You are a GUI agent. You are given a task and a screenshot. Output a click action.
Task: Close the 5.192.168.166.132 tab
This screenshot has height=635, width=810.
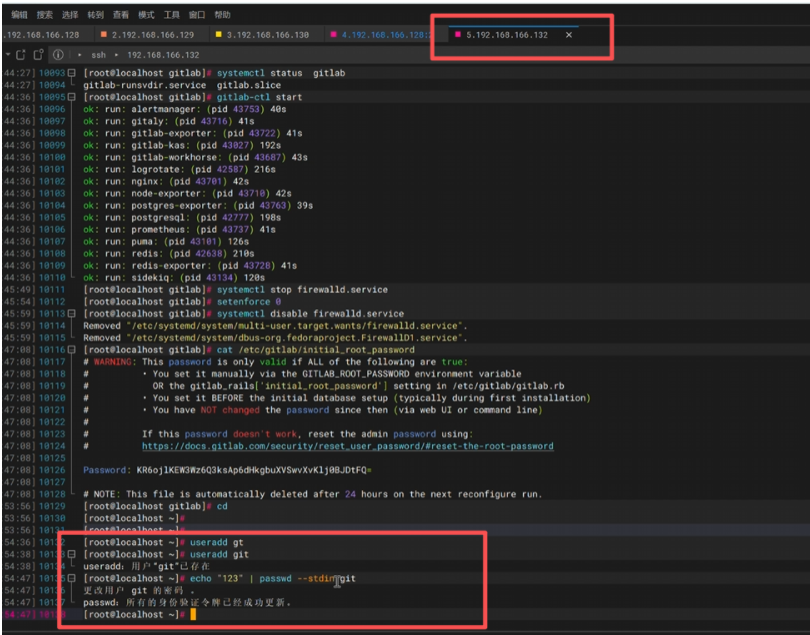569,35
